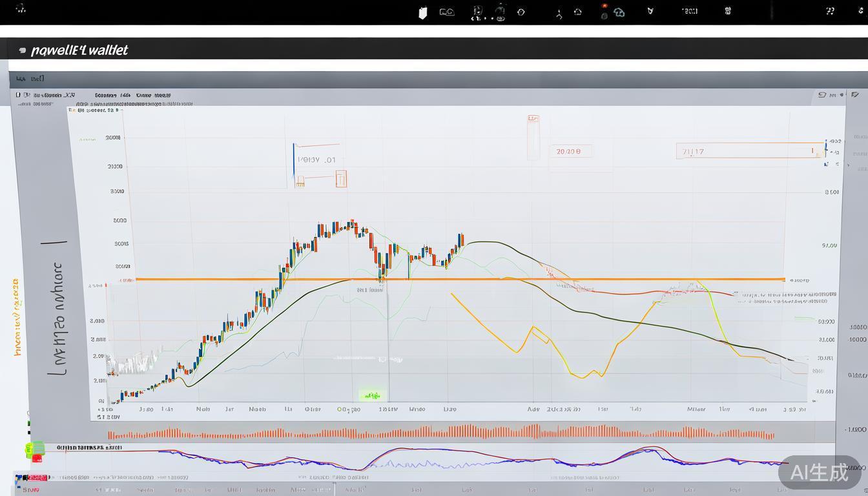Click the cloud icon in top bar
The width and height of the screenshot is (868, 496).
point(619,12)
